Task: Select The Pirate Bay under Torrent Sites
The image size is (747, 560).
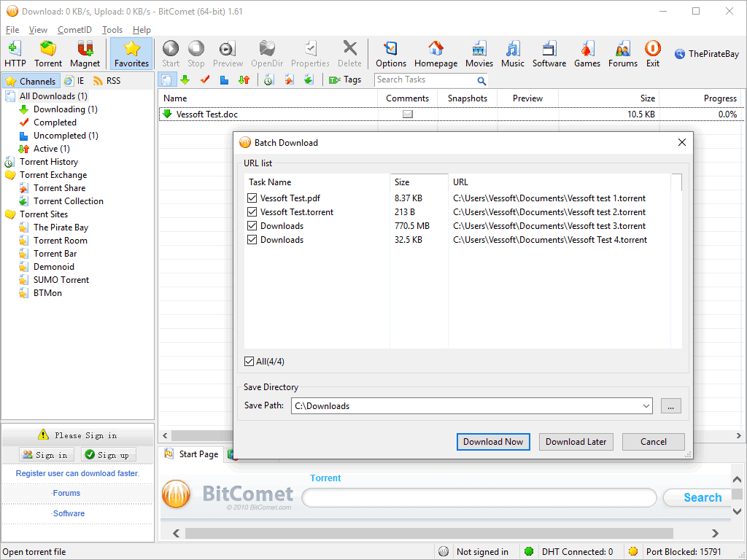Action: tap(61, 227)
